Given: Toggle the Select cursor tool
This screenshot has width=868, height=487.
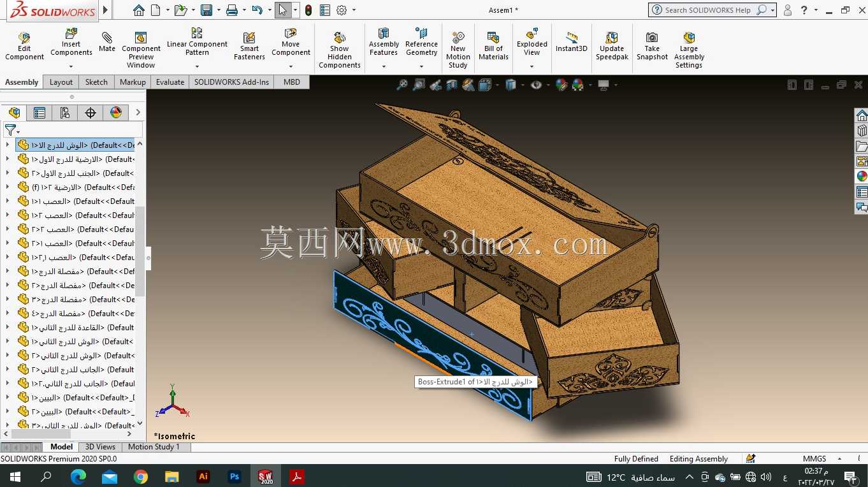Looking at the screenshot, I should pos(283,10).
